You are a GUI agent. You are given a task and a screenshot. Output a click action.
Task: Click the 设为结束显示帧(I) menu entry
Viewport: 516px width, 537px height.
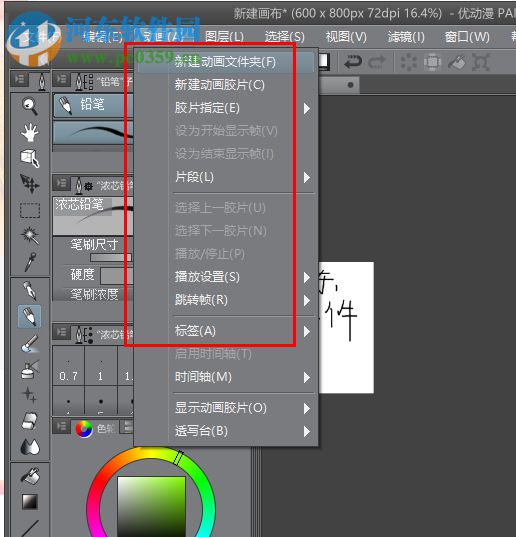226,154
